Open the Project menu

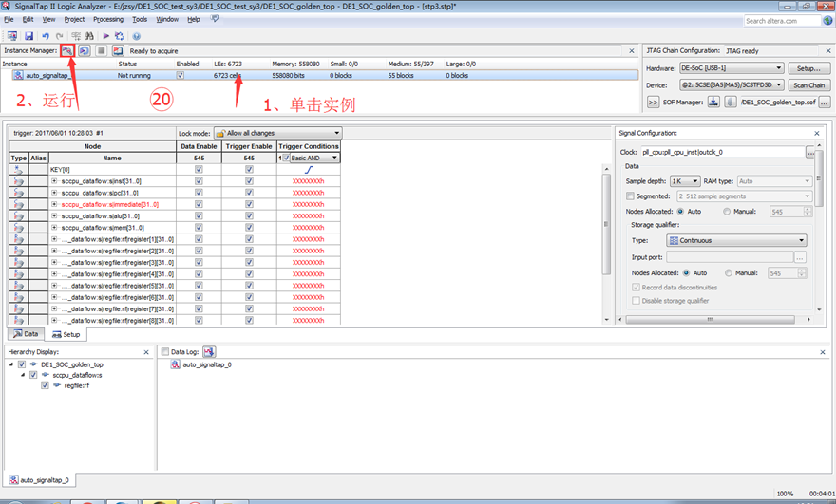point(74,19)
